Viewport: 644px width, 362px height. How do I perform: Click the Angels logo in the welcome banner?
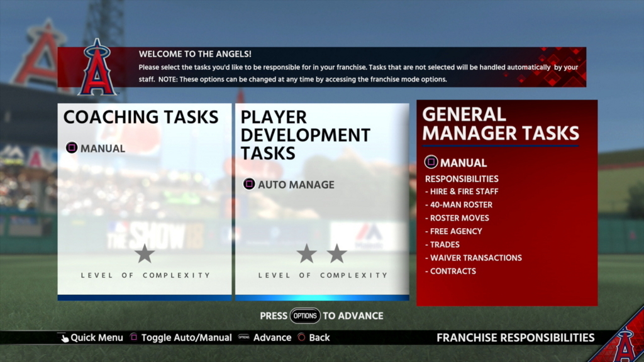click(97, 67)
